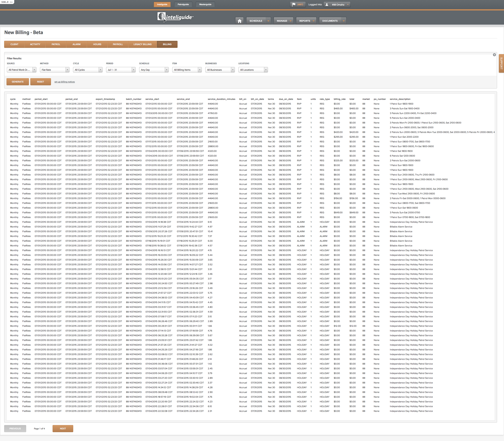Screen dimensions: 504x441
Task: Open the Documents menu
Action: (333, 21)
